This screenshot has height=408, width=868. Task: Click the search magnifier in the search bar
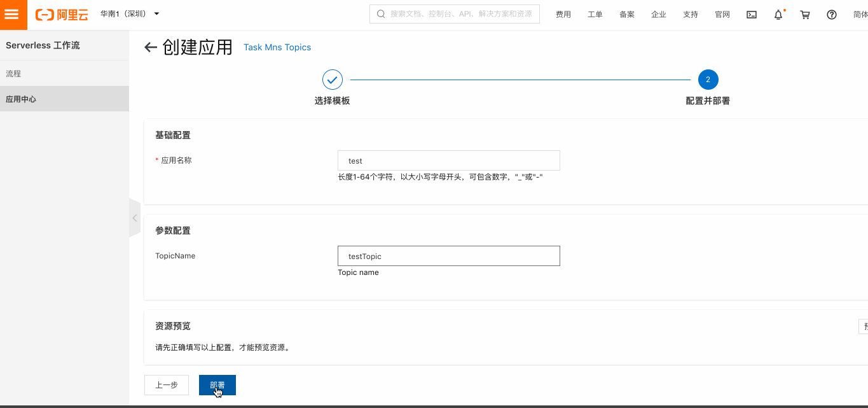(x=380, y=13)
